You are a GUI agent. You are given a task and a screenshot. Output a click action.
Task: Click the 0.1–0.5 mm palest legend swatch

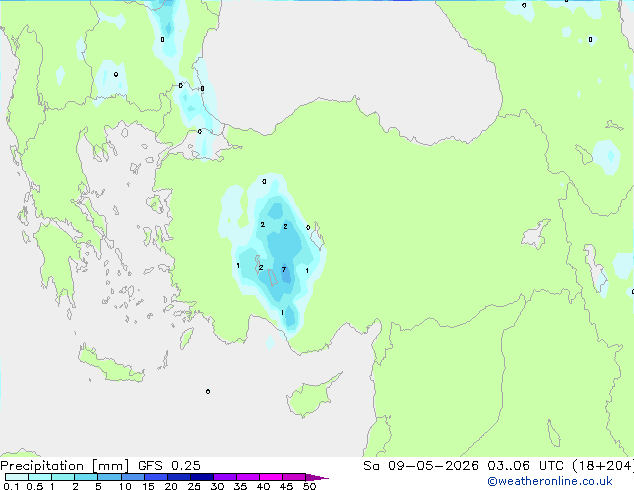pyautogui.click(x=17, y=477)
